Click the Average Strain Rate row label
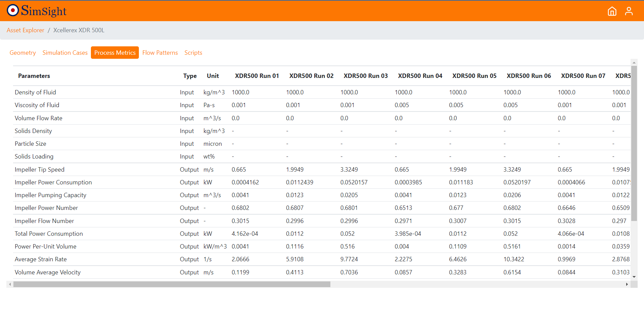The height and width of the screenshot is (313, 644). pyautogui.click(x=41, y=259)
